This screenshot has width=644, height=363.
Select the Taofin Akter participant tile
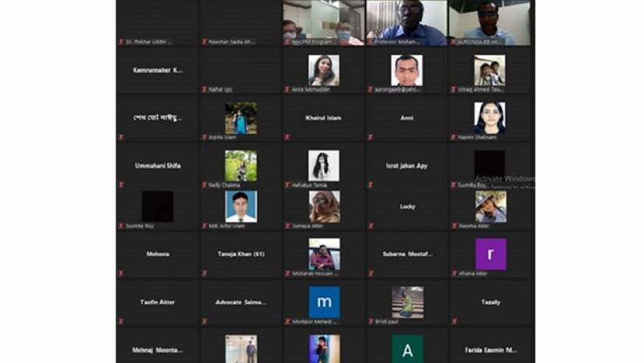coord(157,301)
